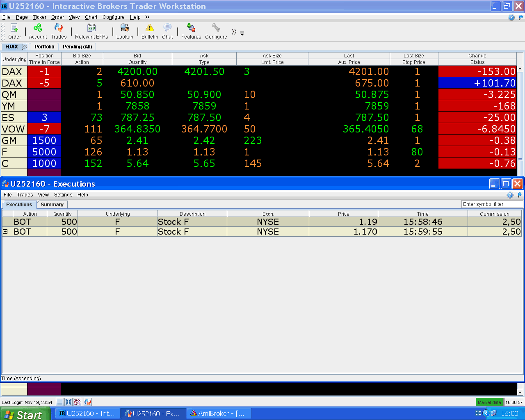Switch to Trader Workstation taskbar button

click(x=87, y=413)
